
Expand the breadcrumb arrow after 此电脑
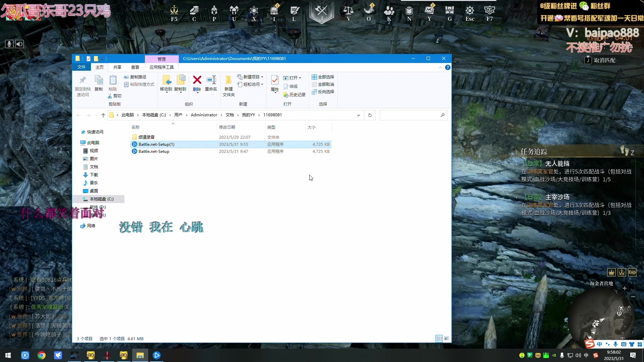coord(138,115)
